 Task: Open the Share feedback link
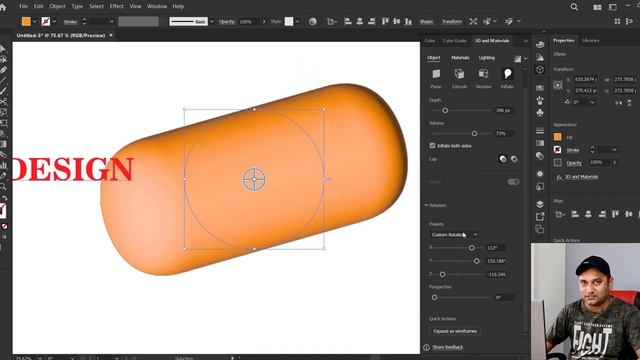point(448,347)
